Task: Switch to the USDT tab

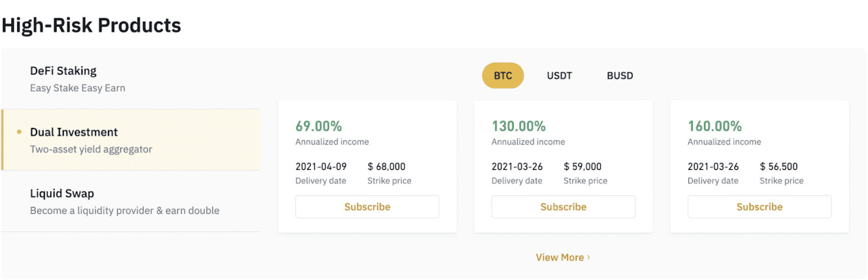Action: click(x=559, y=76)
